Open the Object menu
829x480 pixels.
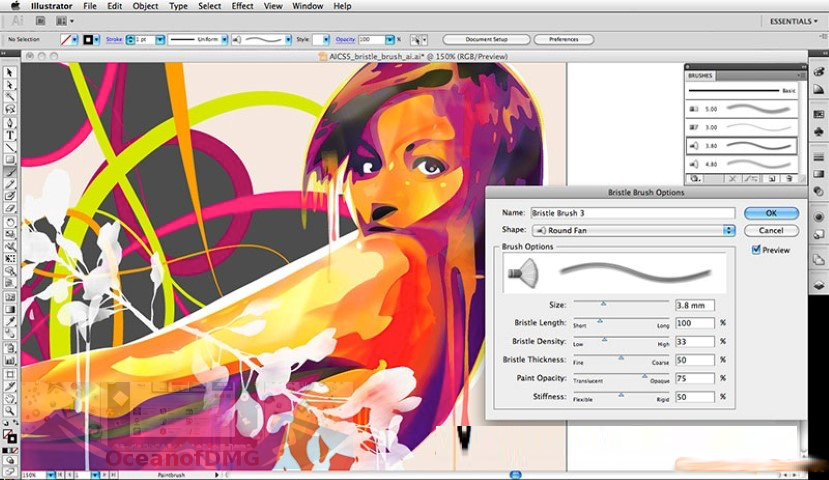point(145,6)
